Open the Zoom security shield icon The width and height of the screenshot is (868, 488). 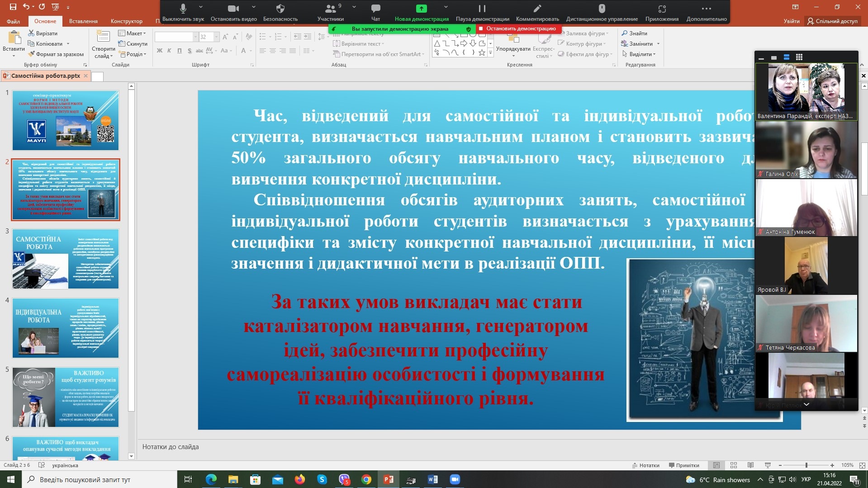coord(280,9)
